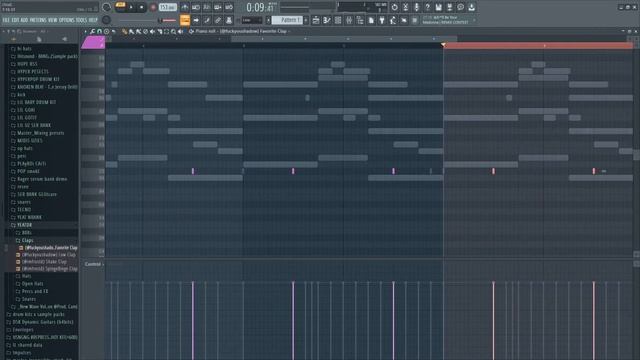640x360 pixels.
Task: Open the EDIT menu
Action: click(x=15, y=20)
